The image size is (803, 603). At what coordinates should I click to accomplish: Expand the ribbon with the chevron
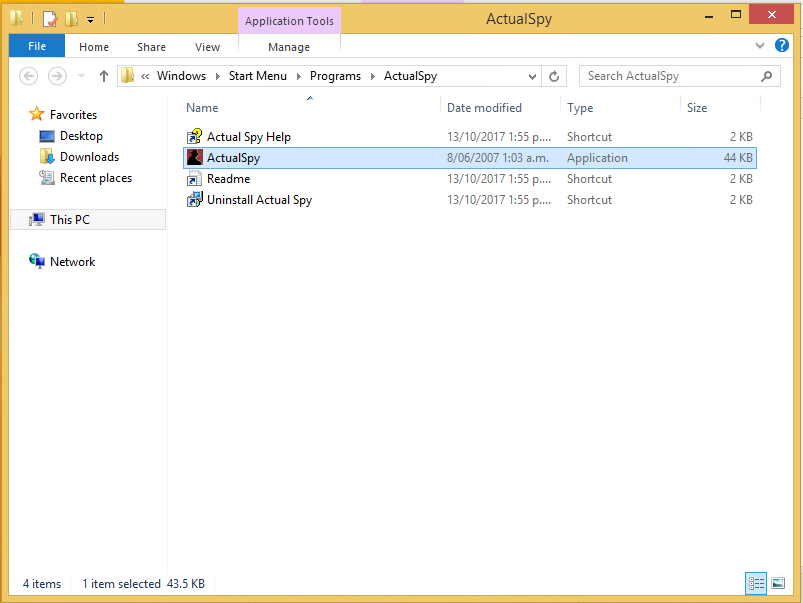[759, 46]
